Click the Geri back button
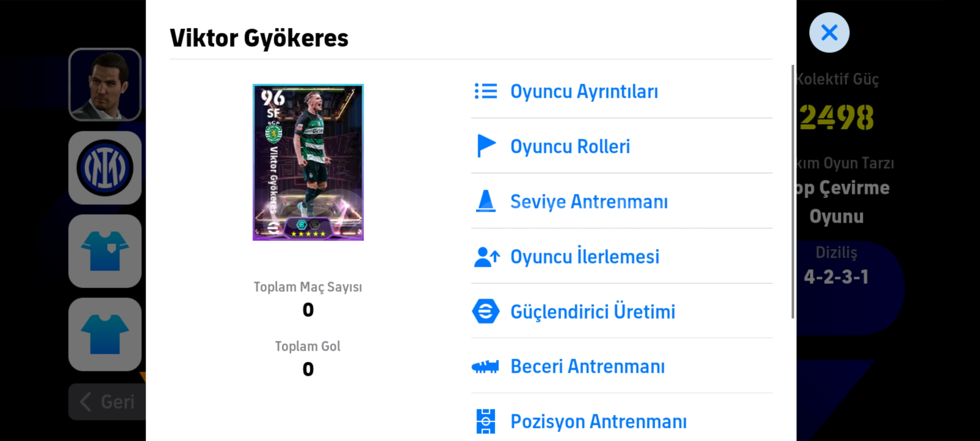980x441 pixels. [107, 402]
